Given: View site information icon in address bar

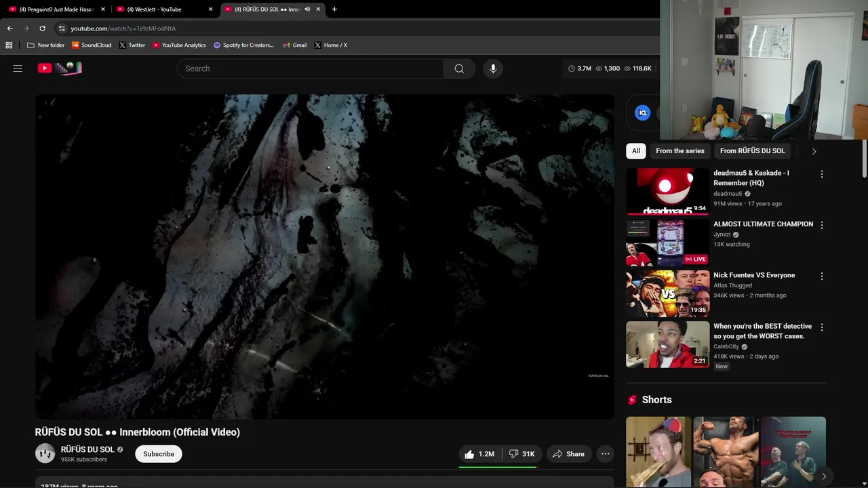Looking at the screenshot, I should 62,28.
